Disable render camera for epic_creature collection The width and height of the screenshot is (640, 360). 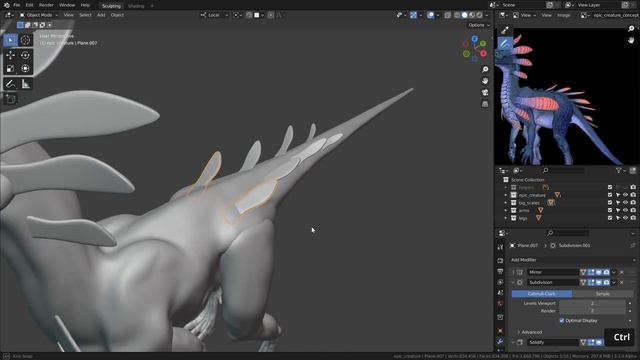pyautogui.click(x=633, y=195)
